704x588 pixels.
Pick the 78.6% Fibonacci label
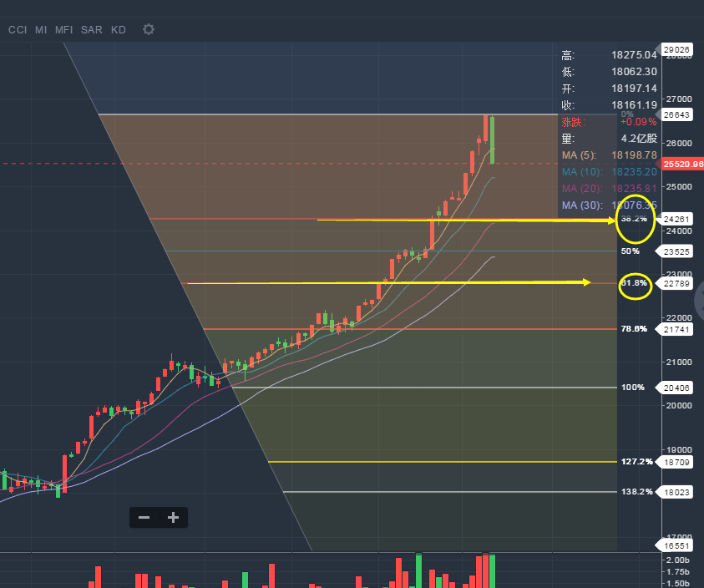[x=634, y=329]
